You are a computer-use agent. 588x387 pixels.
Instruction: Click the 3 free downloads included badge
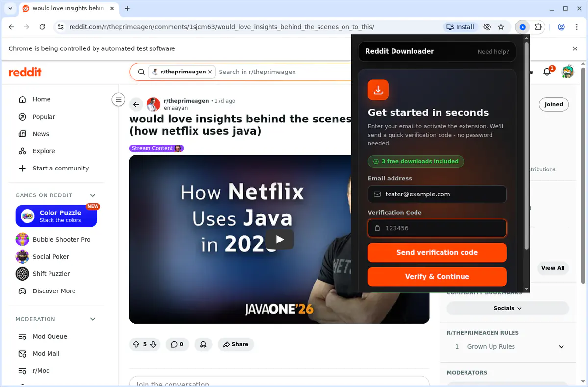(416, 161)
